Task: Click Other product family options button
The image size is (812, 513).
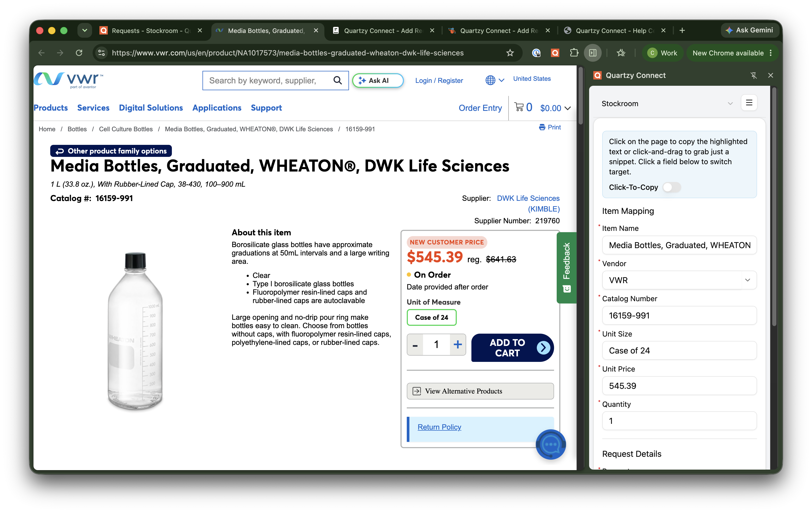Action: [111, 151]
